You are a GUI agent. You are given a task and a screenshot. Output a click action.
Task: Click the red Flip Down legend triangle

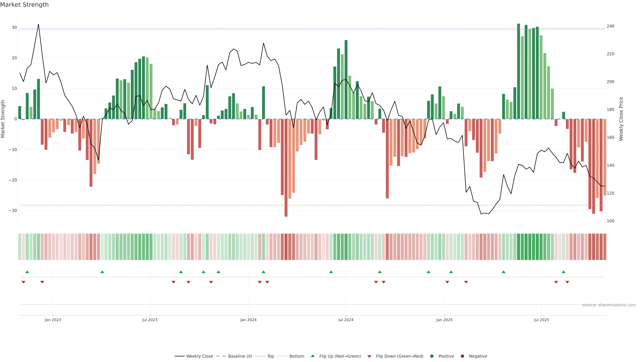pyautogui.click(x=369, y=356)
